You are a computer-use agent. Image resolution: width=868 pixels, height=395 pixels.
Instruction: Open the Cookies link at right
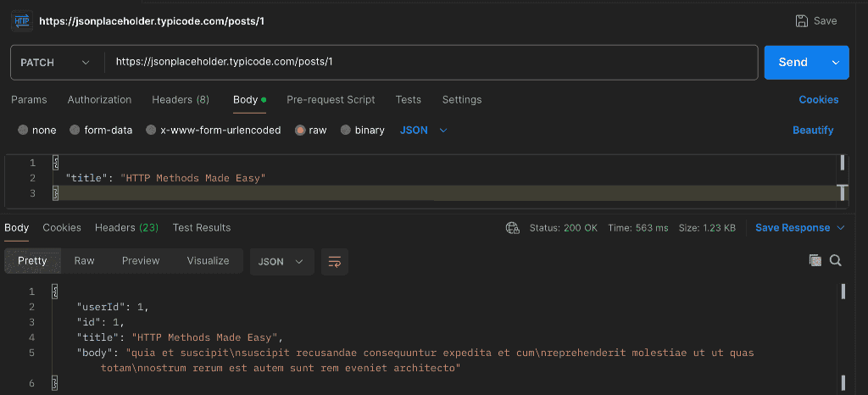point(818,99)
